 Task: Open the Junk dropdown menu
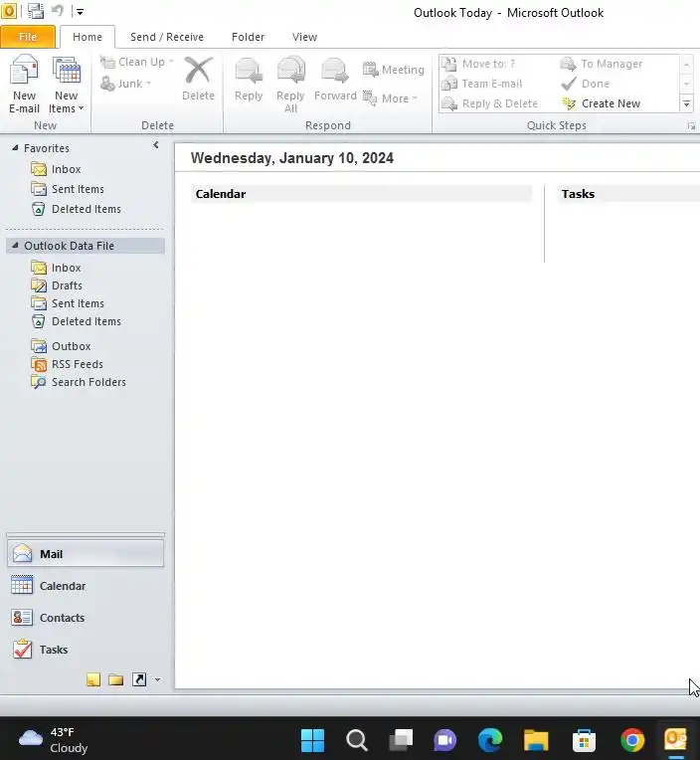pos(126,84)
